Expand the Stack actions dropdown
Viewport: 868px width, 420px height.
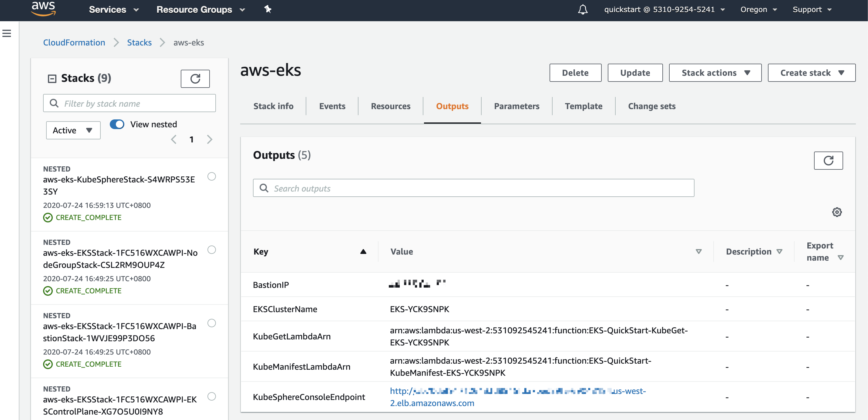tap(715, 73)
